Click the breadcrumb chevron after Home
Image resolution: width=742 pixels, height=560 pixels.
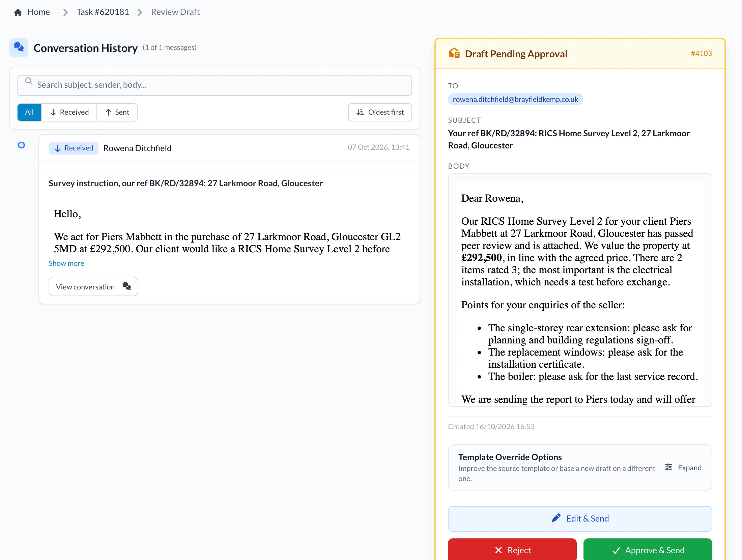[65, 12]
